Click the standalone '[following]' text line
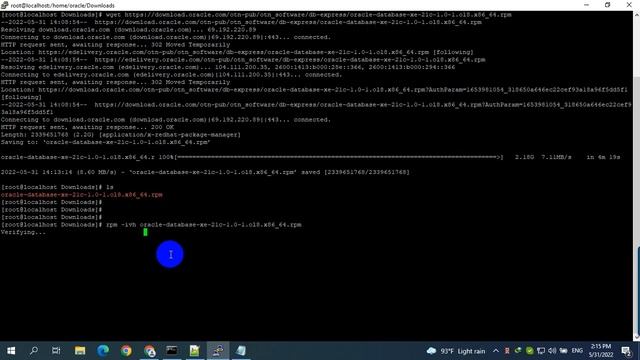The image size is (640, 360). (x=21, y=97)
